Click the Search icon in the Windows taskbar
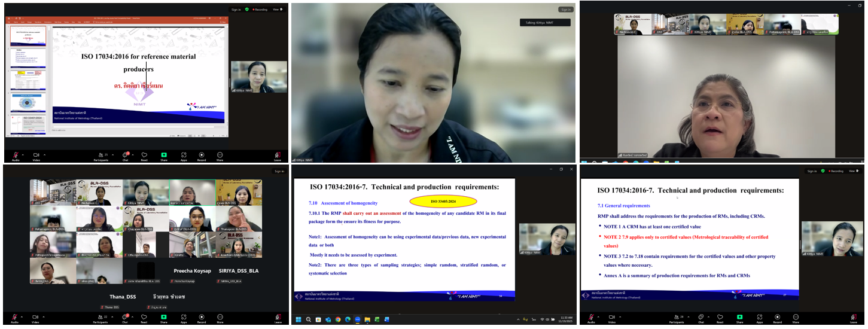 [308, 319]
